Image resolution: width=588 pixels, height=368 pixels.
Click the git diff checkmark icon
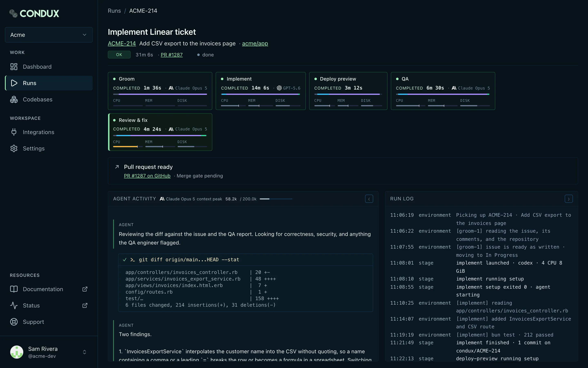[x=125, y=260]
